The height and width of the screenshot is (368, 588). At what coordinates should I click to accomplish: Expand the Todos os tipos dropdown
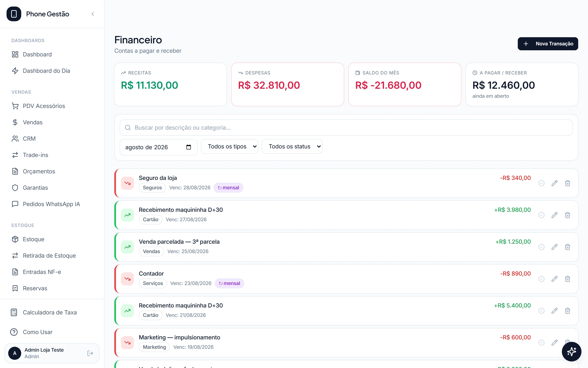[x=230, y=147]
